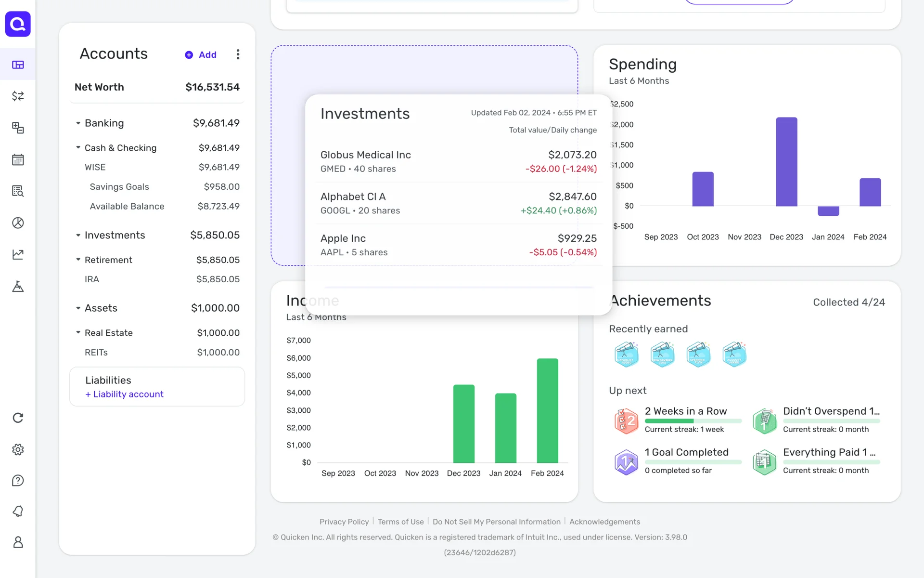Click the refresh sync icon

[18, 418]
